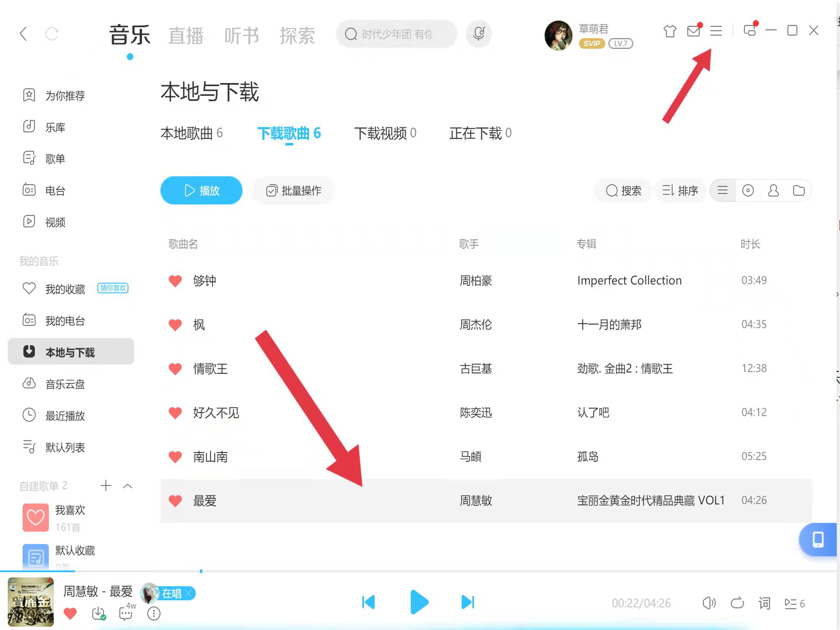
Task: Change the loop playback mode
Action: (737, 603)
